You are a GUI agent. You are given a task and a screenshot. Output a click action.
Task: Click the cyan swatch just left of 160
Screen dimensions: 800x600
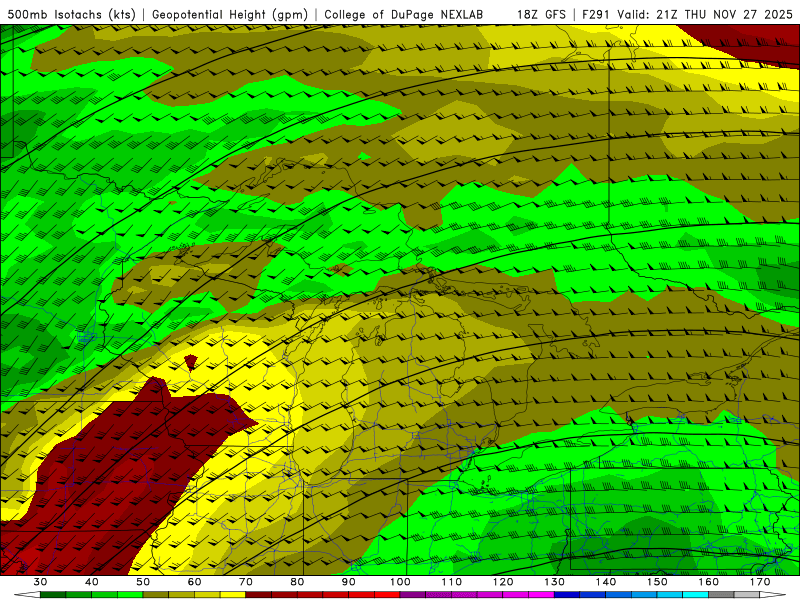[x=695, y=595]
